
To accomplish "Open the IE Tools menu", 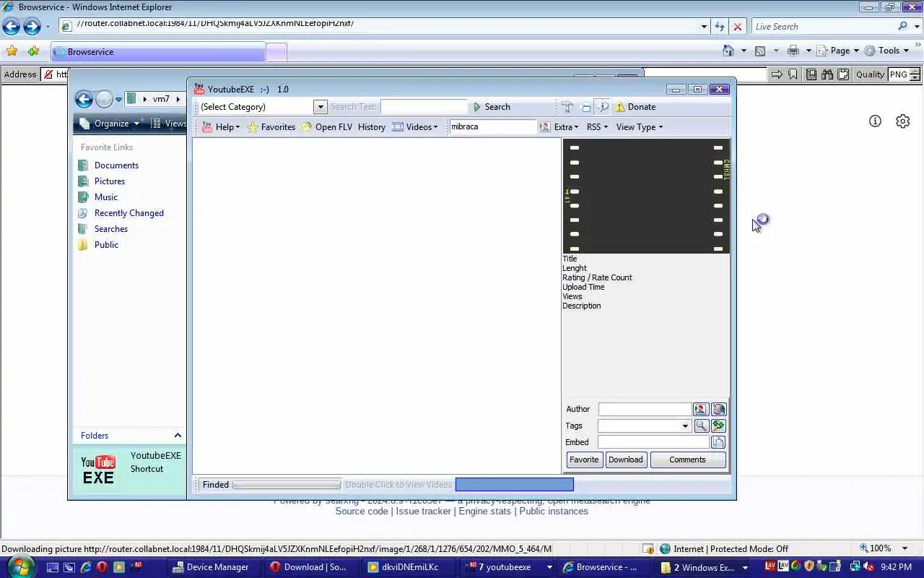I will (888, 51).
